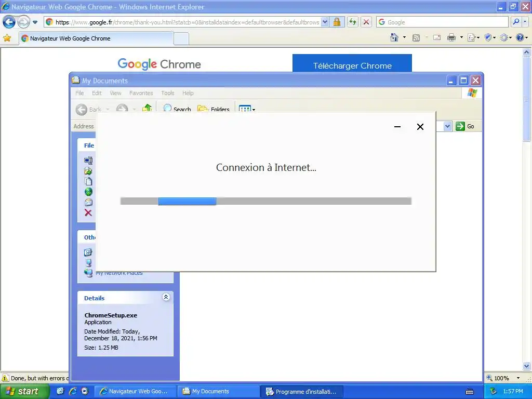Open the Safety shield menu icon

tap(488, 37)
